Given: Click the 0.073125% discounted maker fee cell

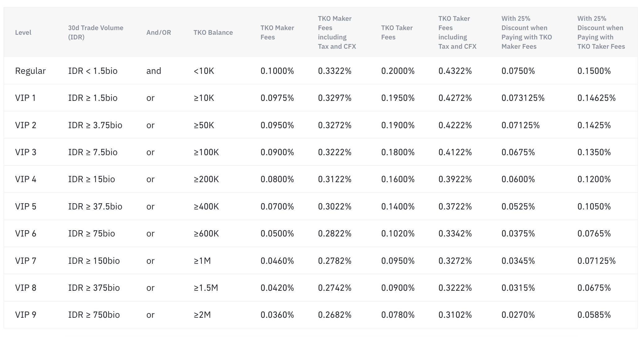Looking at the screenshot, I should [523, 98].
